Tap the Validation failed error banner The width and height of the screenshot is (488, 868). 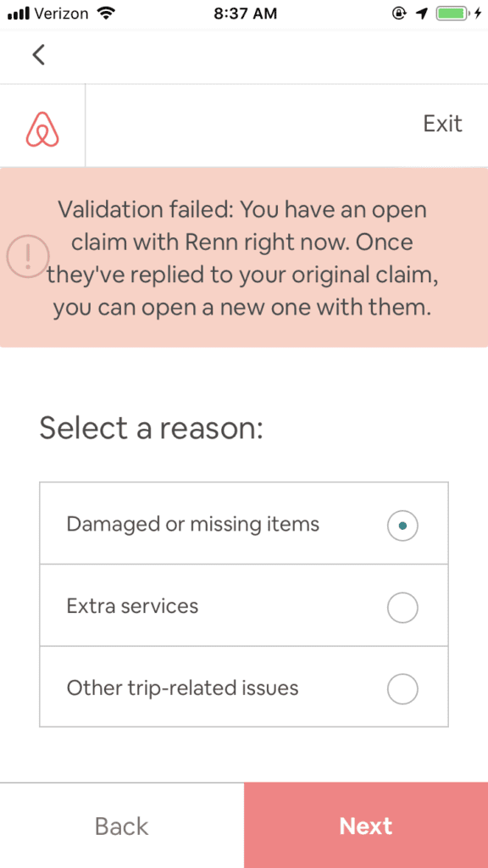coord(244,258)
